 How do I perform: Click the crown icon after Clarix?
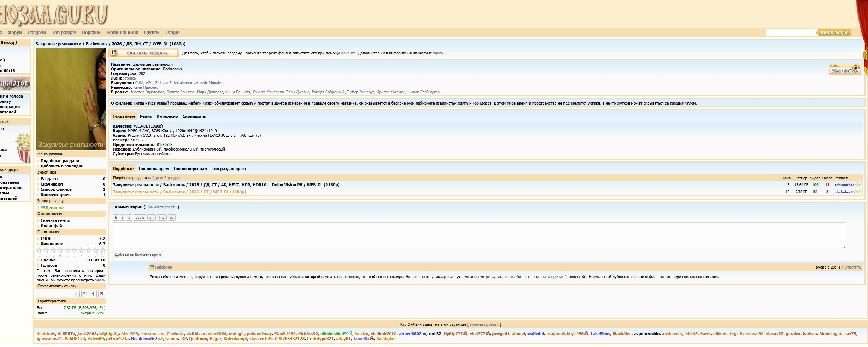182,334
